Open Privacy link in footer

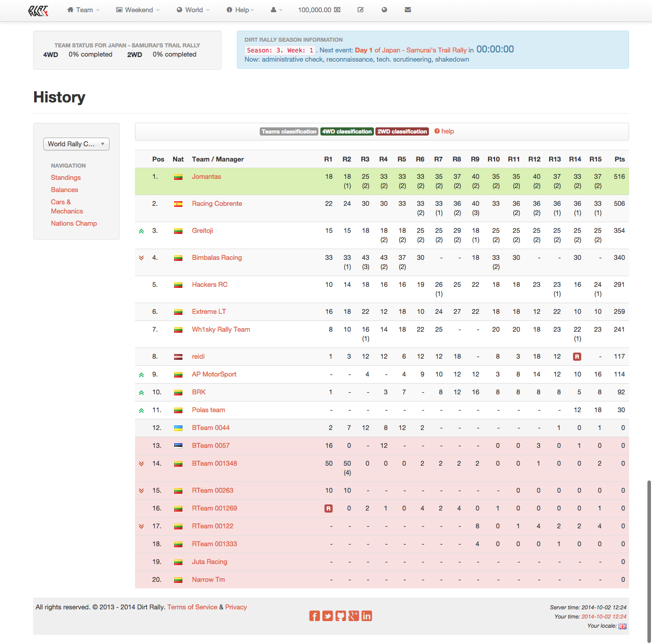pos(236,607)
